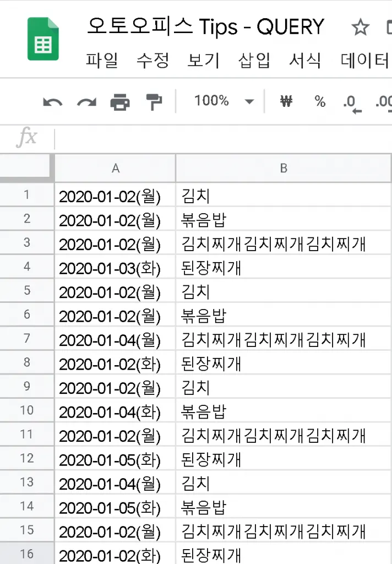Open the 파일 menu
The height and width of the screenshot is (564, 392).
[102, 60]
